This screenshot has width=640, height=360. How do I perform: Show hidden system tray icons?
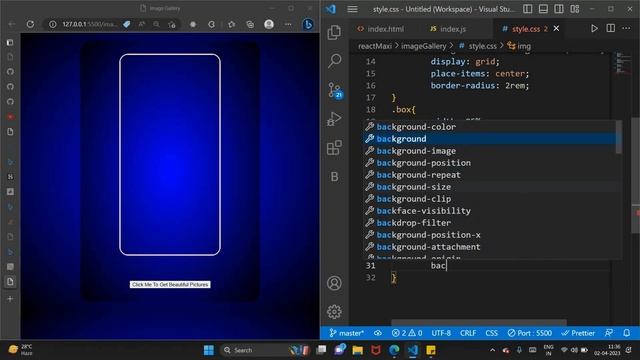click(492, 350)
